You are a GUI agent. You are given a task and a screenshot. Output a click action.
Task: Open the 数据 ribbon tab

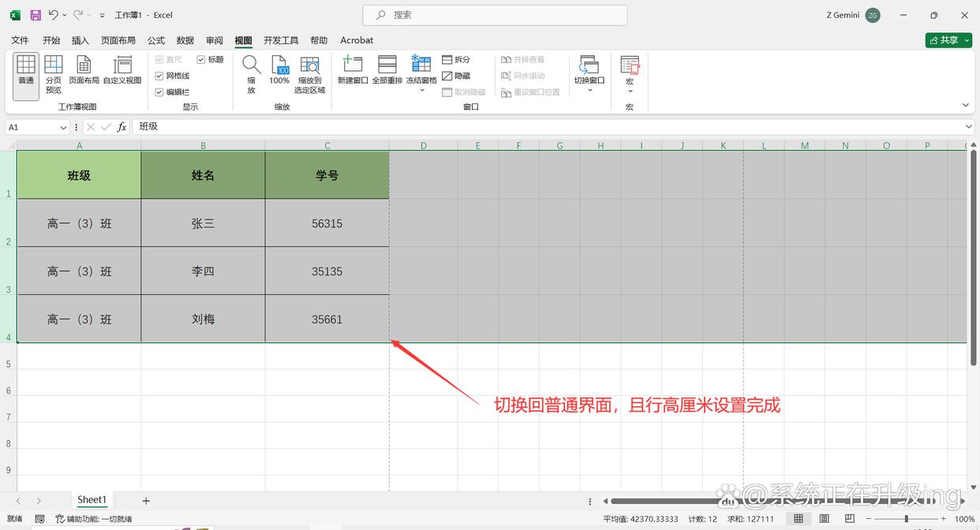coord(185,40)
